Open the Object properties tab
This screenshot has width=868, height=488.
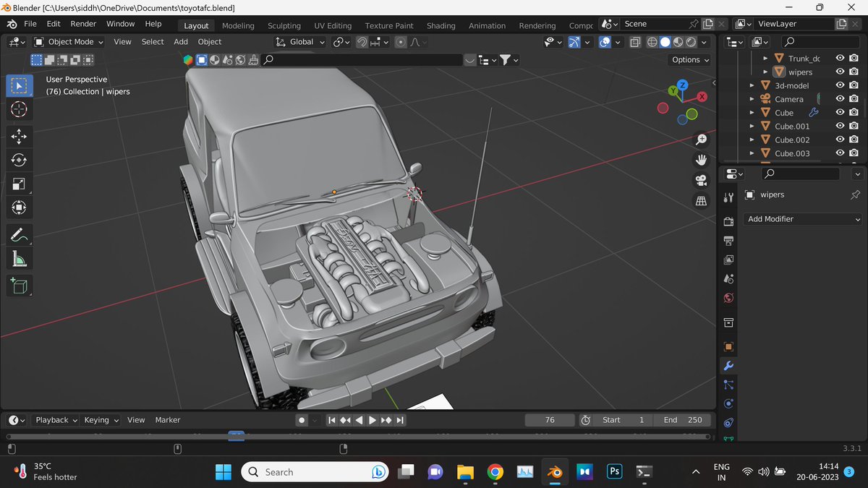[728, 346]
